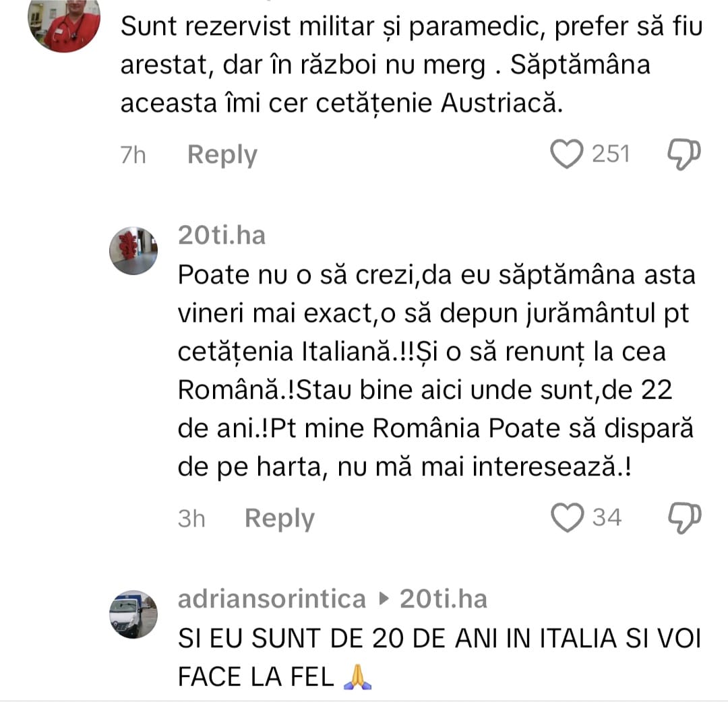Image resolution: width=728 pixels, height=710 pixels.
Task: Select the 3h timestamp
Action: tap(191, 519)
